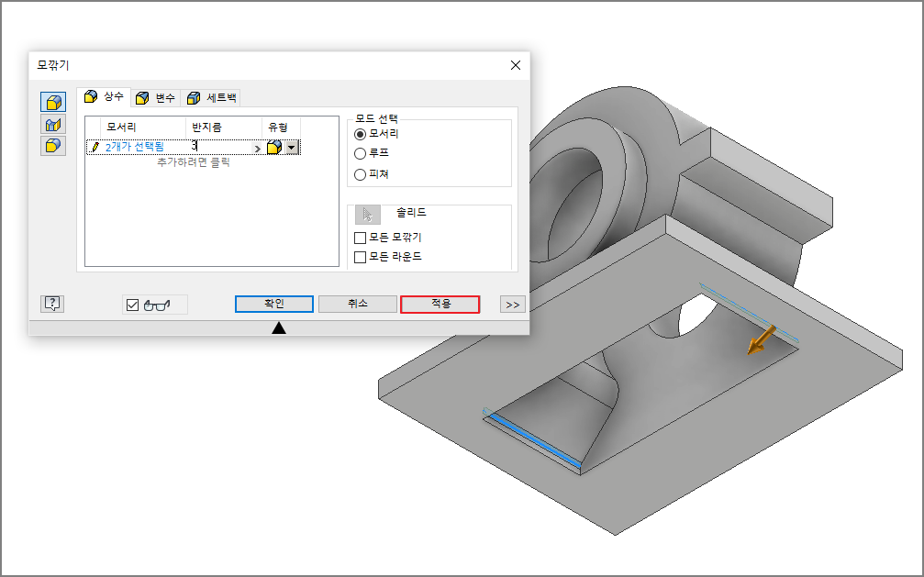Select the face fillet icon in sidebar
The width and height of the screenshot is (924, 577).
(x=53, y=125)
